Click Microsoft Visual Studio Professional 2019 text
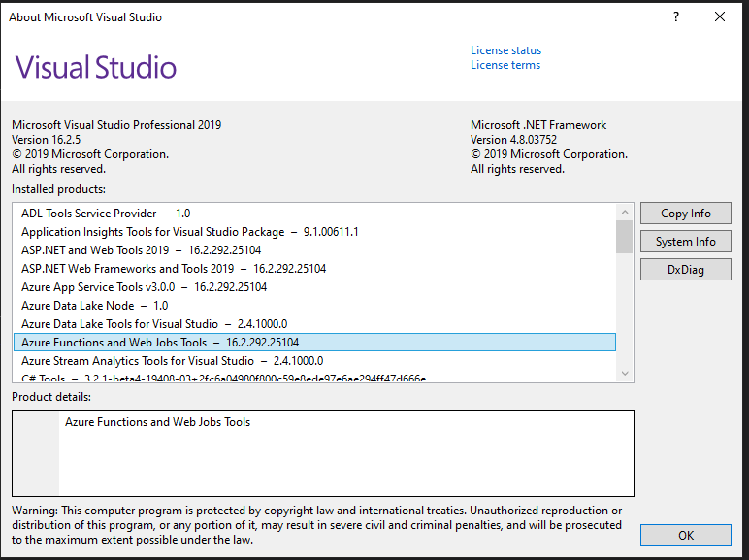The height and width of the screenshot is (560, 749). click(116, 125)
